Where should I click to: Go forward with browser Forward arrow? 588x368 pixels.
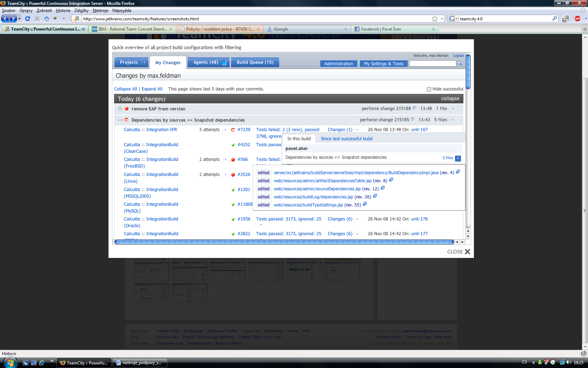(13, 19)
